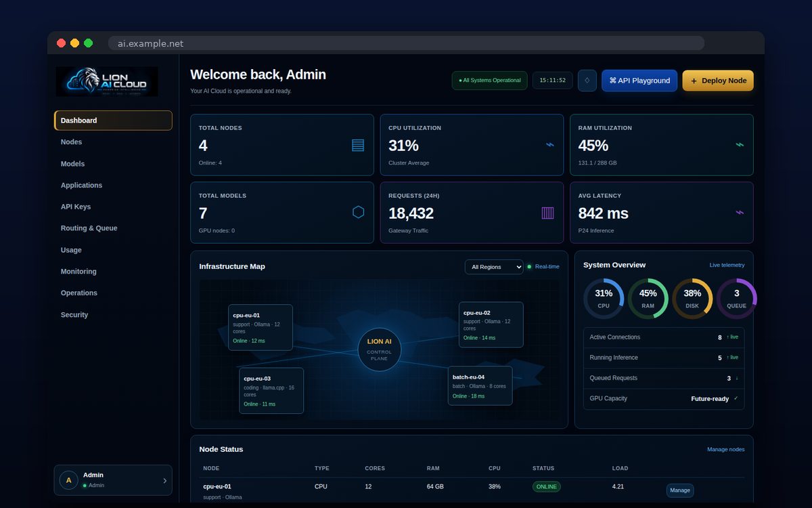Go to Operations in sidebar
The width and height of the screenshot is (812, 508).
(x=113, y=293)
